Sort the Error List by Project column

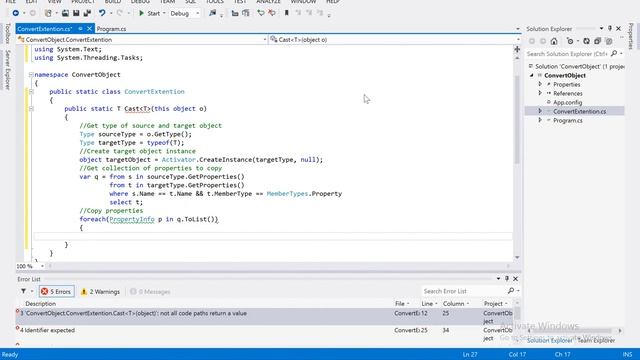[x=496, y=303]
